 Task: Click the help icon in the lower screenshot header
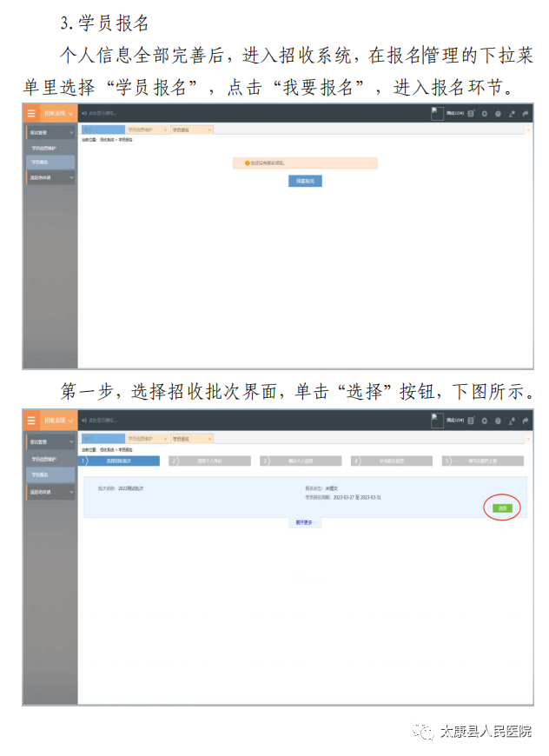pos(498,421)
